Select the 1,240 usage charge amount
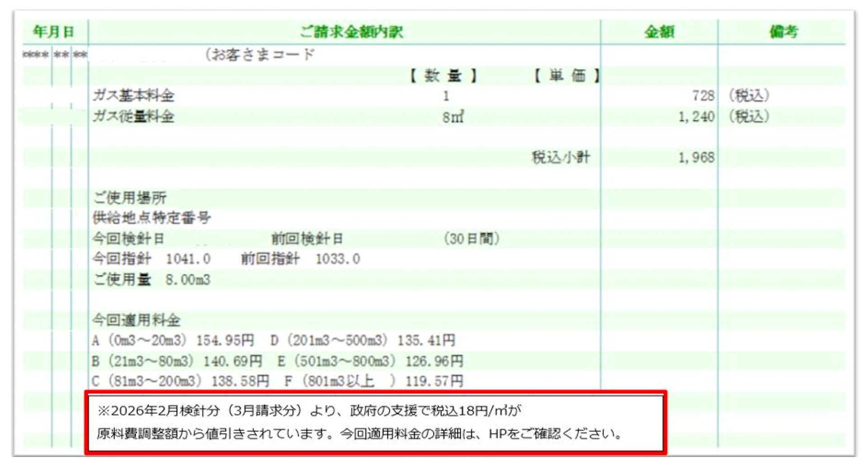868x464 pixels. click(x=696, y=117)
